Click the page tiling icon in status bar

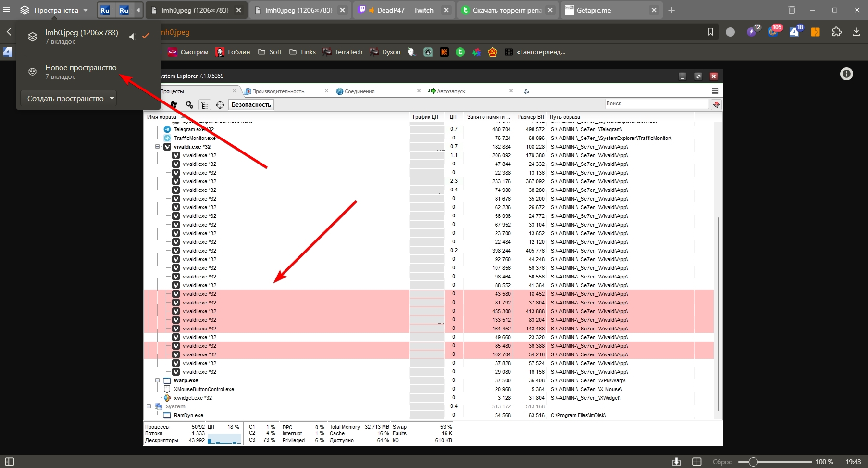click(696, 462)
